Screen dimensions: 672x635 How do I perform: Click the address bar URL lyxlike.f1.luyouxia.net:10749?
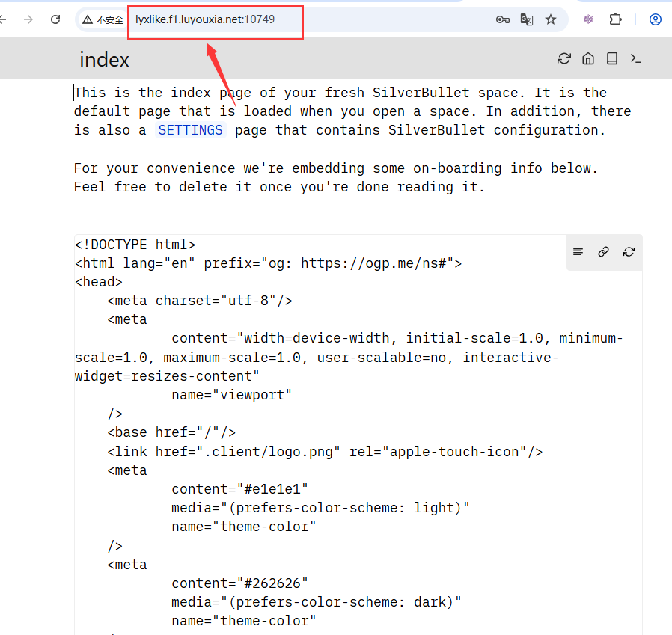coord(205,19)
